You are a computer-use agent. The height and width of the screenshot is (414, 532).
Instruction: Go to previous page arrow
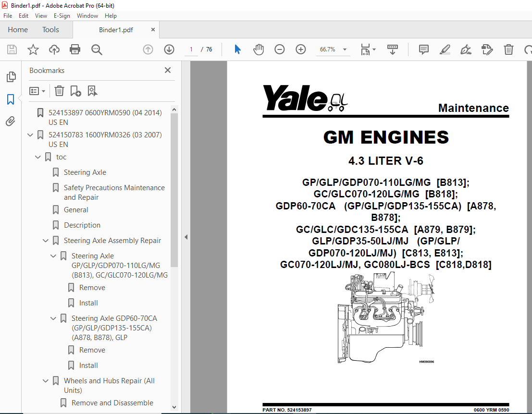pyautogui.click(x=148, y=49)
